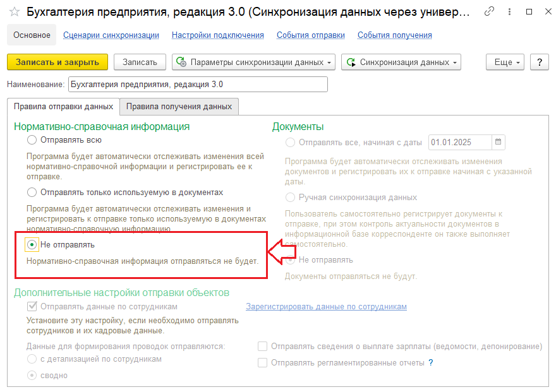Show hint for regulated reports blue question mark
This screenshot has height=392, width=556.
[430, 362]
